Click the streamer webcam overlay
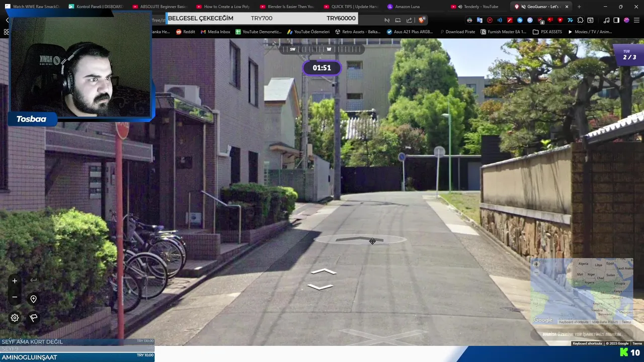This screenshot has width=644, height=362. click(x=80, y=65)
